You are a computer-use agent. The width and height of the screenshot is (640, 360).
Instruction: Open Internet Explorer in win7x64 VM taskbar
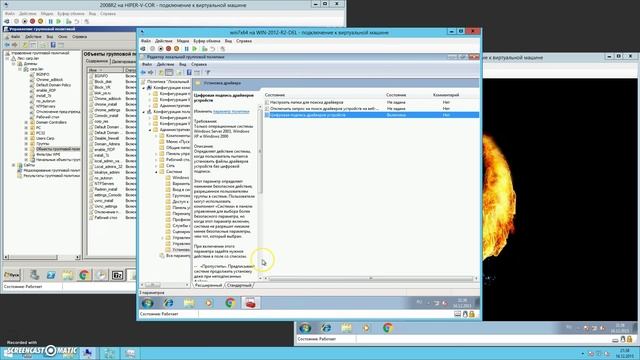(x=168, y=303)
